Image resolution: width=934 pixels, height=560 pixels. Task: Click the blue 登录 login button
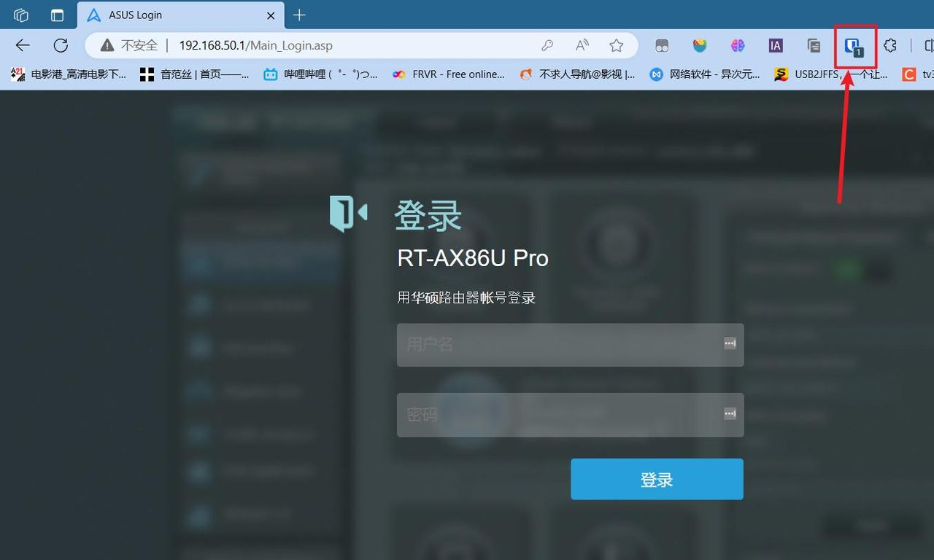coord(657,479)
